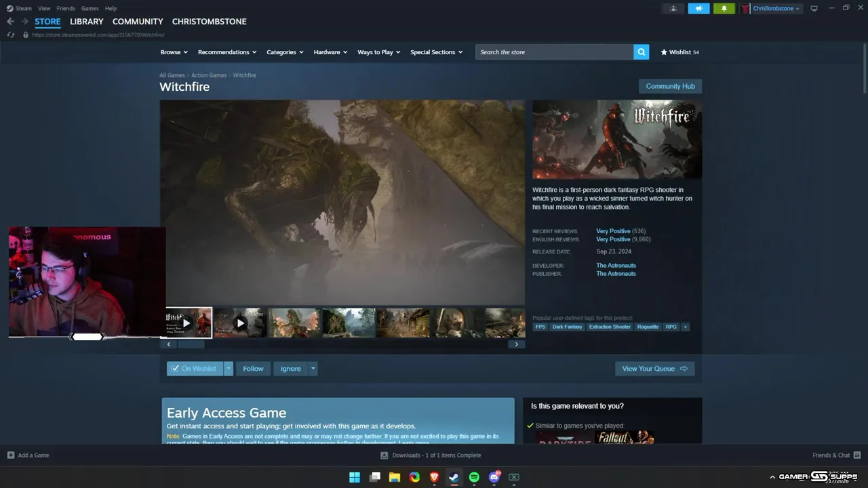Click the Roguelite tag
868x488 pixels.
coord(648,327)
